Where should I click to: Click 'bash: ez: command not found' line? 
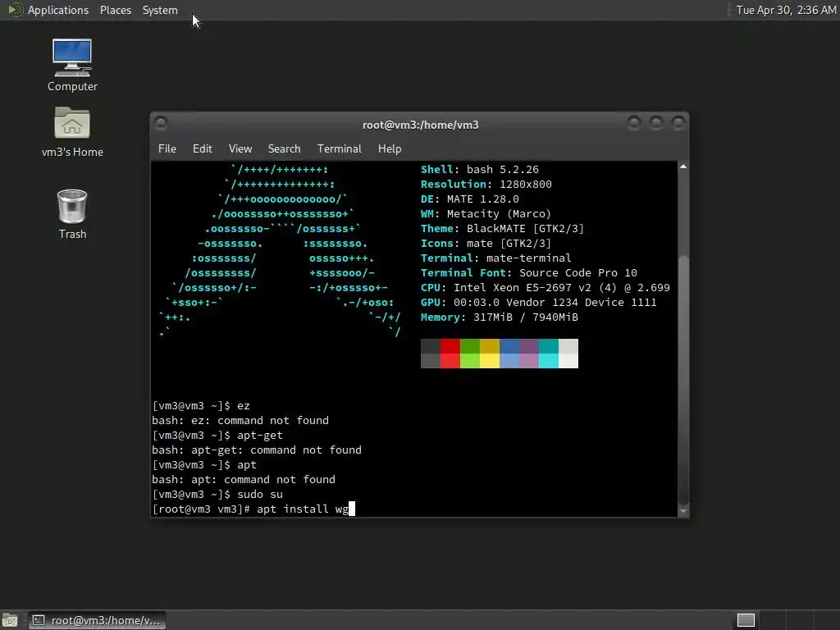tap(240, 421)
